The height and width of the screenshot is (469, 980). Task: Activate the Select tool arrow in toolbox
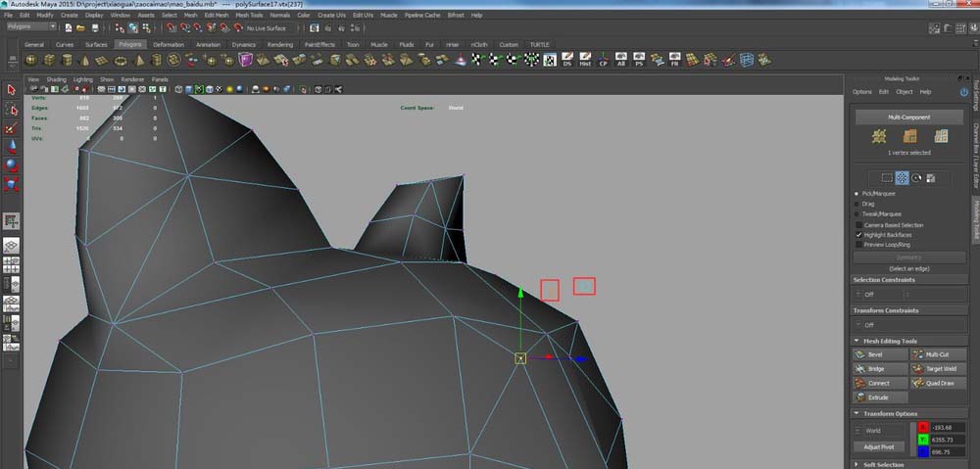(x=11, y=90)
